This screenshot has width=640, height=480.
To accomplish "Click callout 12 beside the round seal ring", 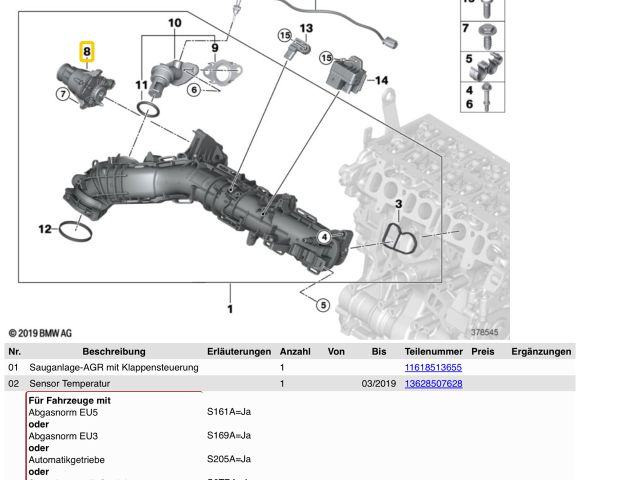I will (45, 229).
